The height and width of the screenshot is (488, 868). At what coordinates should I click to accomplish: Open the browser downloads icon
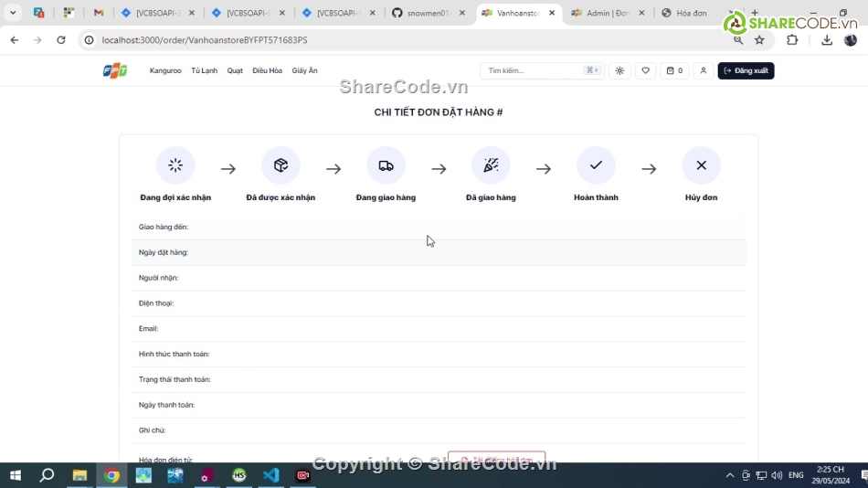coord(827,40)
